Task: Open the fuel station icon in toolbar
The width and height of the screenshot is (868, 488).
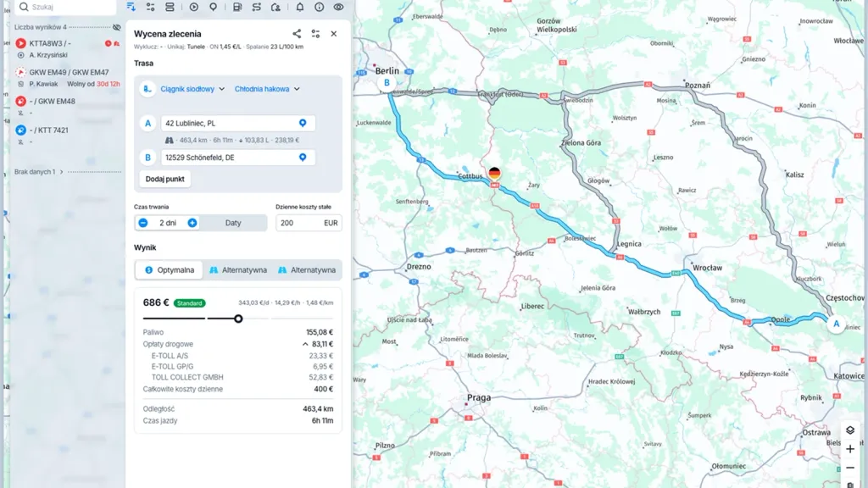Action: 237,7
